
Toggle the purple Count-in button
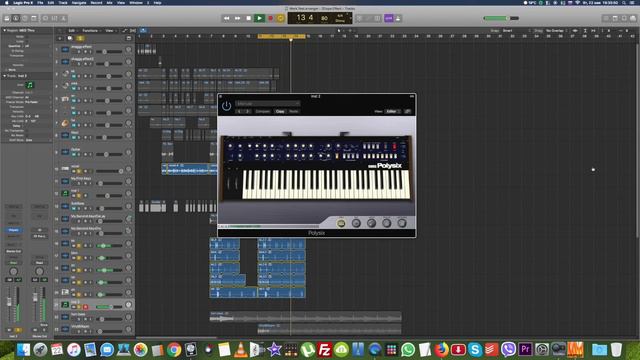pyautogui.click(x=389, y=18)
